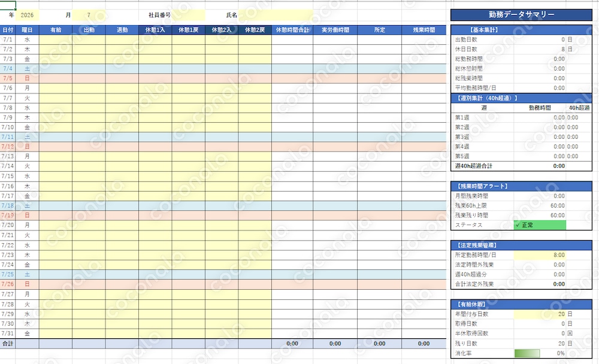Viewport: 599px width, 364px height.
Task: Select the 法定時間外残業 label
Action: [x=474, y=265]
